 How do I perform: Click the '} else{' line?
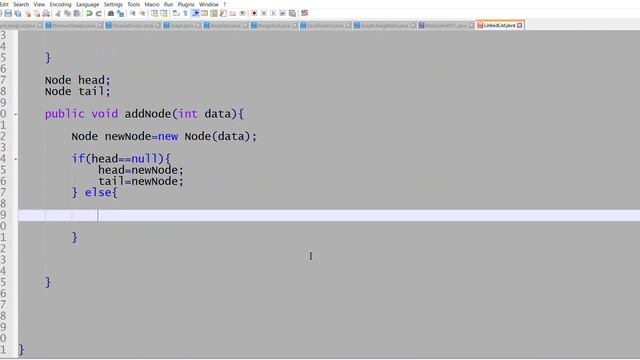(95, 192)
